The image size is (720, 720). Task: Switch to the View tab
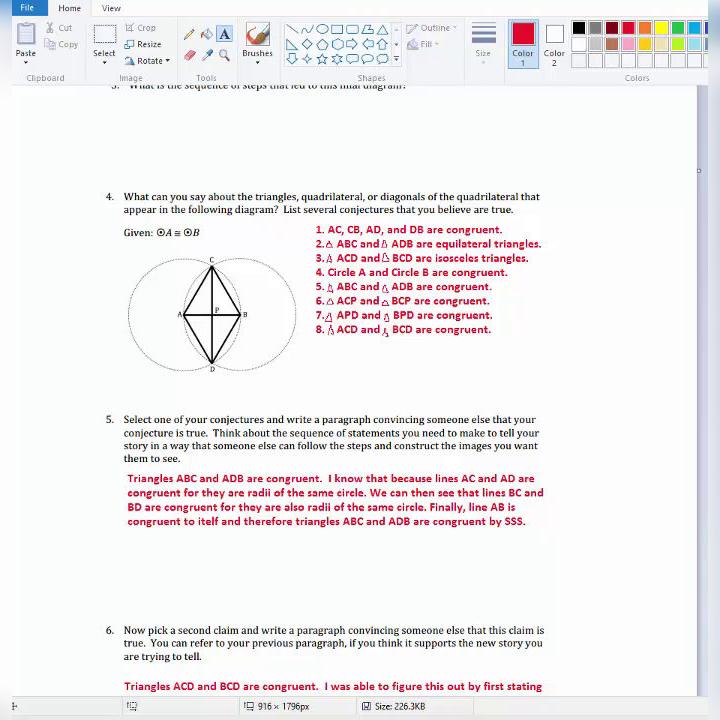tap(111, 8)
